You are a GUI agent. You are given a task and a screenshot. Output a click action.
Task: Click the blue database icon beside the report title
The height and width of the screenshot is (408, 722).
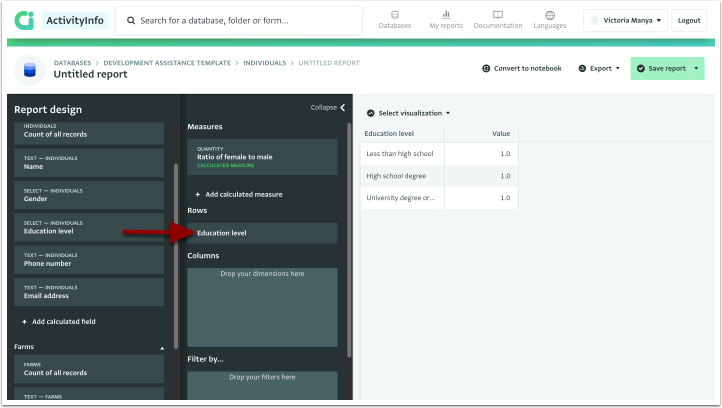point(30,69)
